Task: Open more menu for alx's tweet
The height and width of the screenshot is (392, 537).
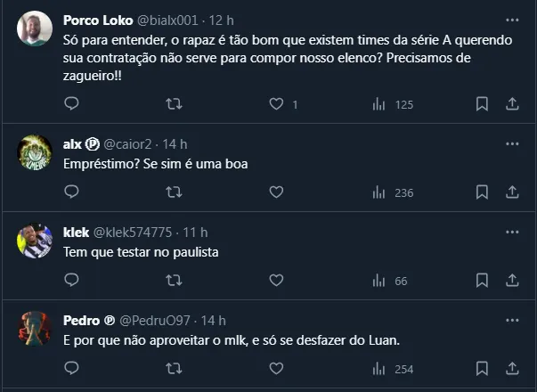Action: (x=512, y=143)
